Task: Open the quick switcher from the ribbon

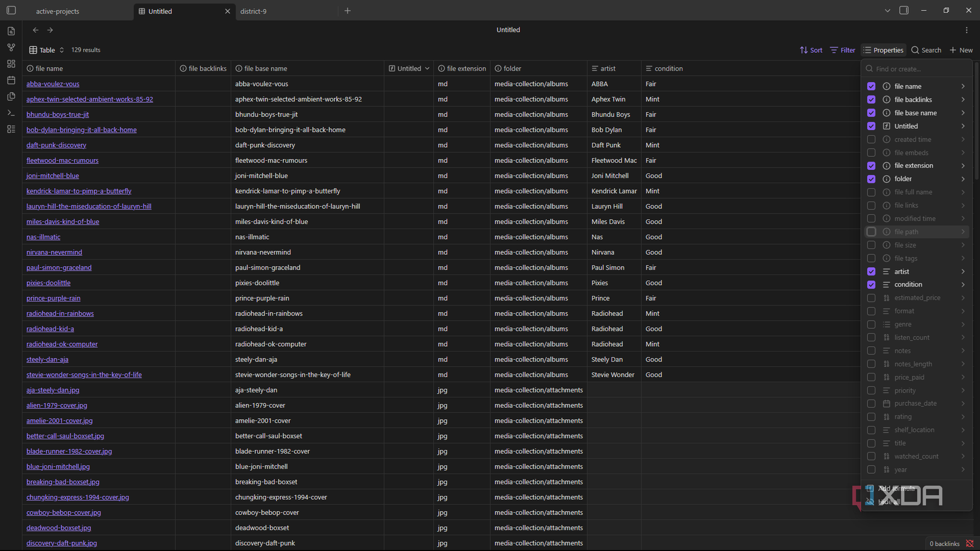Action: tap(11, 31)
